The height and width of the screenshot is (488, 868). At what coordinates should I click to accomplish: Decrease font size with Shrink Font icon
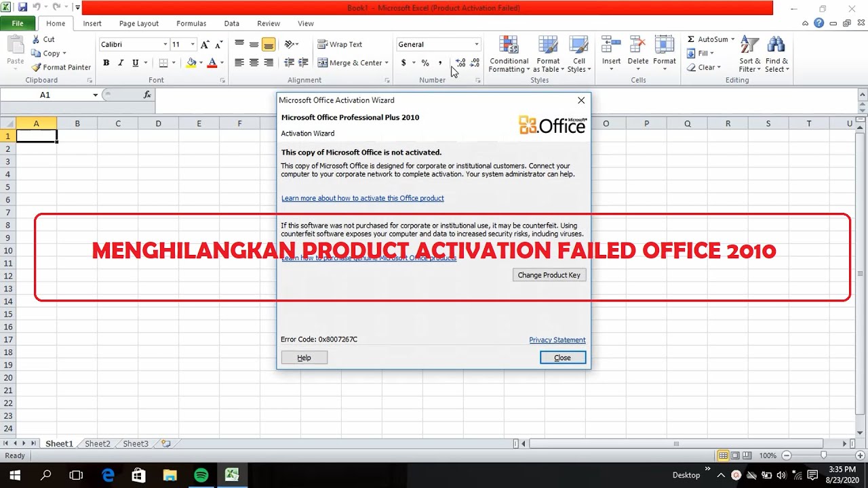[219, 45]
